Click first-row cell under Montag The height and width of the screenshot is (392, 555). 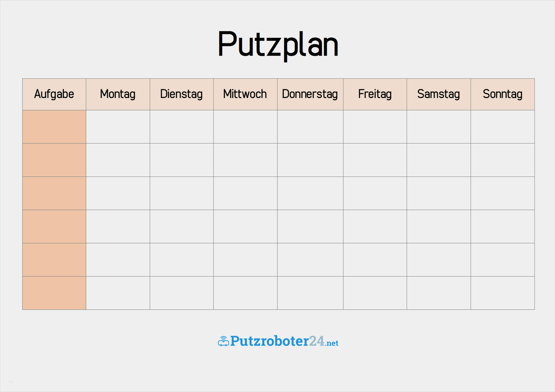[x=118, y=127]
